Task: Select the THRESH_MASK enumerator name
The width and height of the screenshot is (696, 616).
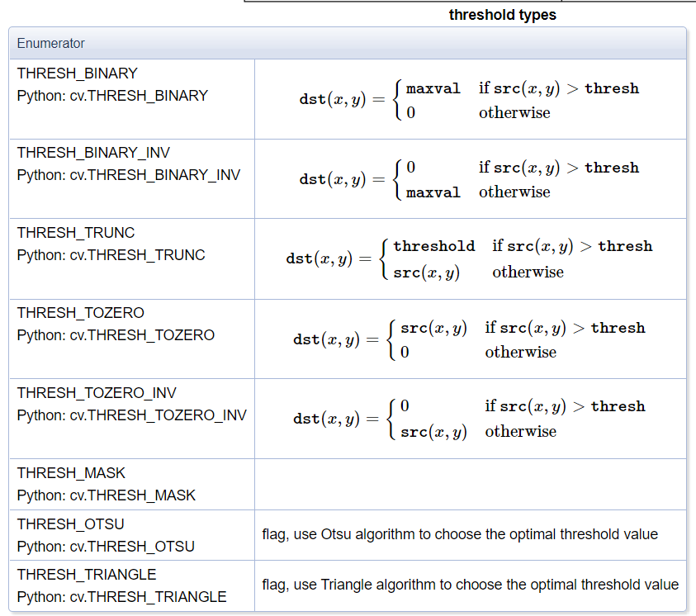Action: [72, 473]
